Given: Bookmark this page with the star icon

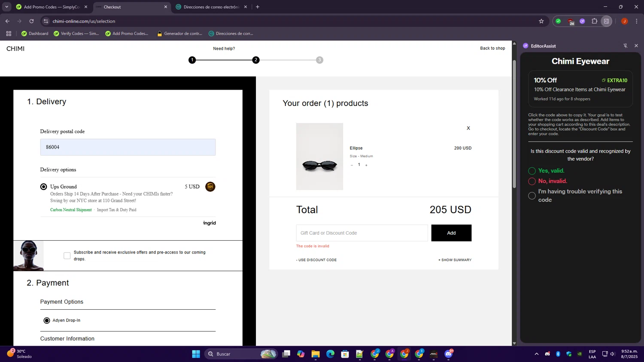Looking at the screenshot, I should point(541,21).
